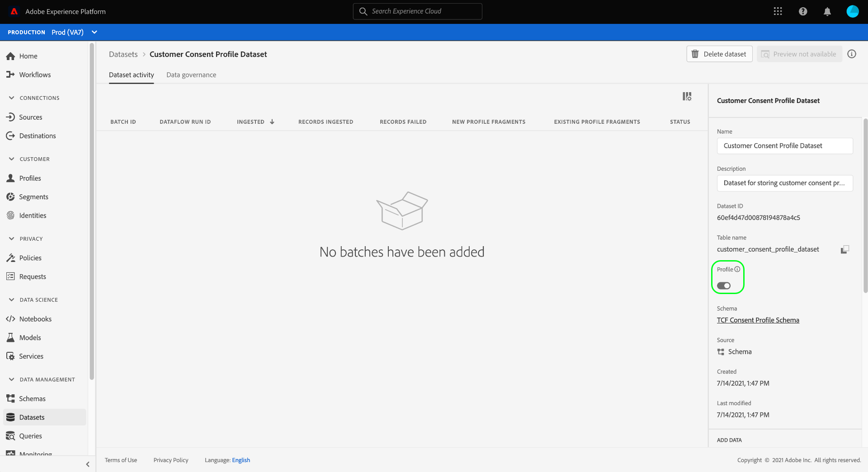Screen dimensions: 868x472
Task: Switch to the Dataset activity tab
Action: [x=132, y=75]
